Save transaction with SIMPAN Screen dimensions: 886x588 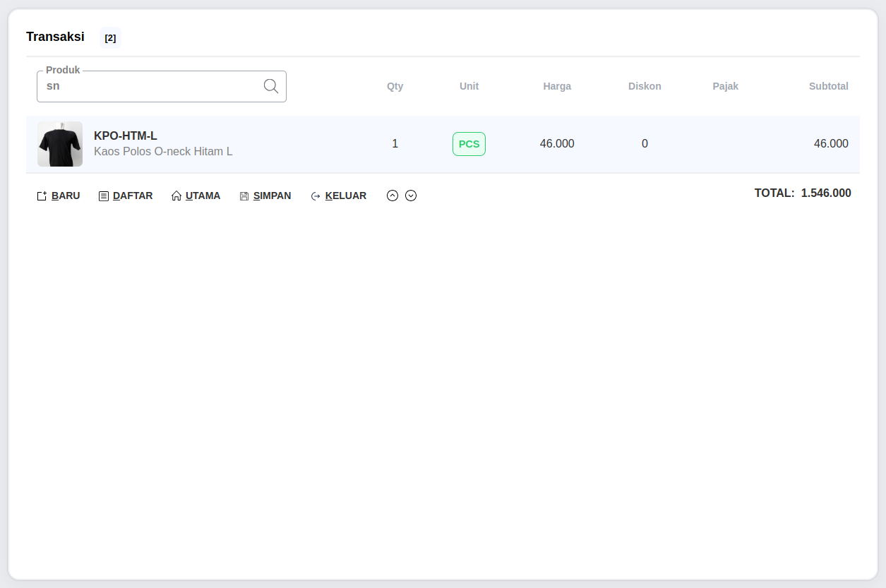pyautogui.click(x=265, y=196)
